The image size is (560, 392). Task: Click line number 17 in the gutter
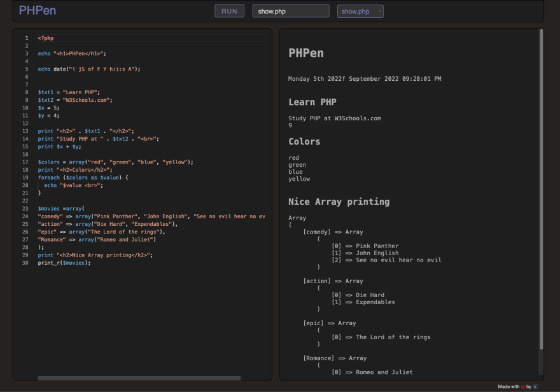coord(25,162)
